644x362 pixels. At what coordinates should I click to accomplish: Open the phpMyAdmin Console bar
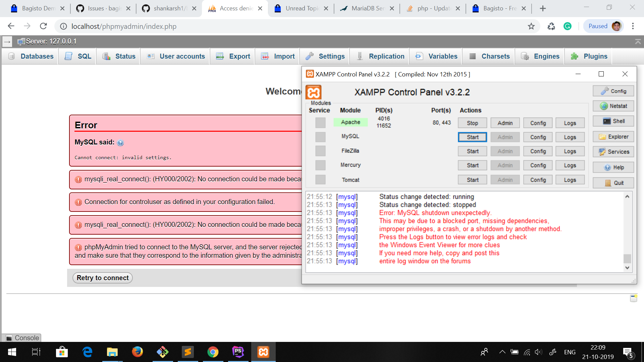coord(22,338)
